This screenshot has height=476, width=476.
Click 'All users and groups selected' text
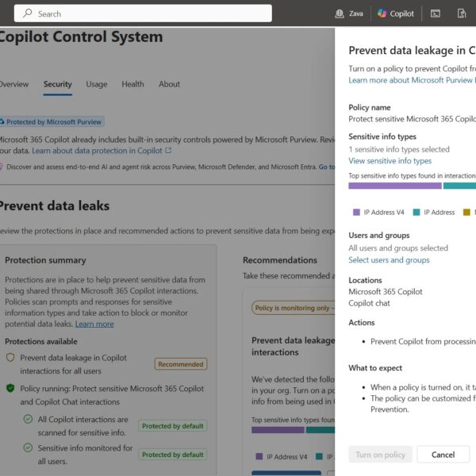click(x=398, y=248)
